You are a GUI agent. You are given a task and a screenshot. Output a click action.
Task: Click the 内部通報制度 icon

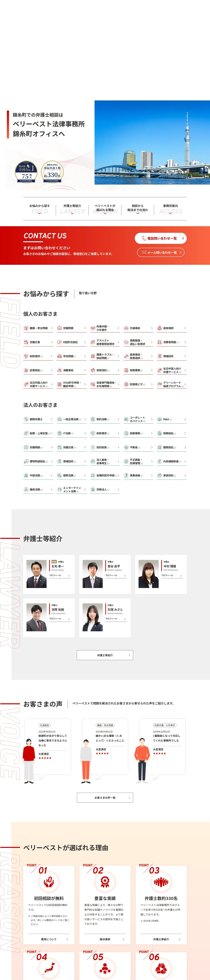point(160,461)
